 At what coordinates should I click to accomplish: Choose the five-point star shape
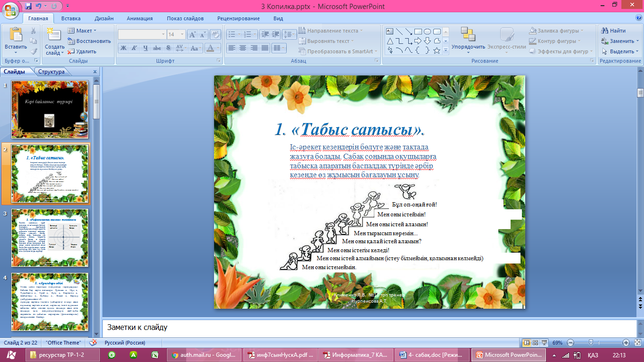coord(437,50)
